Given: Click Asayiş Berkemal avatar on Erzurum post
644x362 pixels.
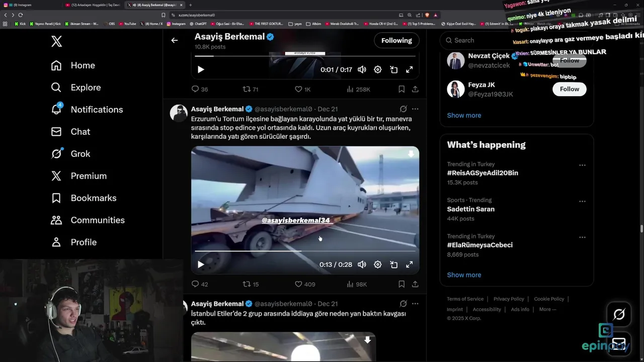Looking at the screenshot, I should (179, 113).
